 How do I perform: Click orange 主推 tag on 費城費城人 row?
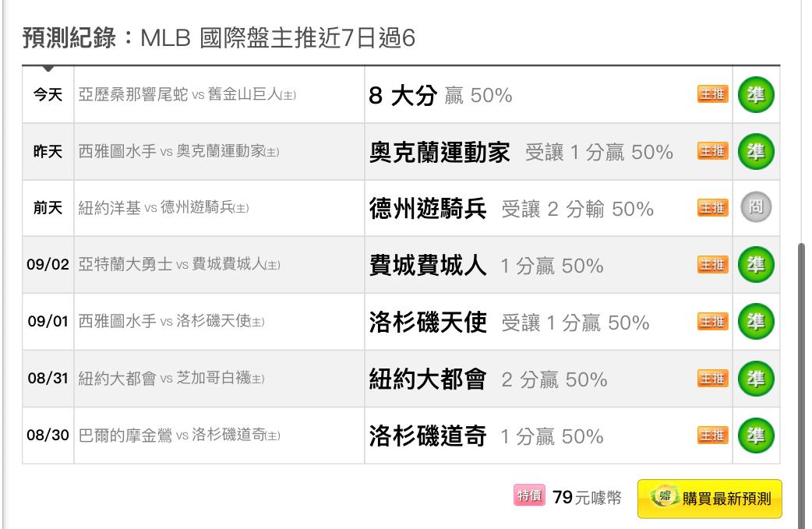712,265
